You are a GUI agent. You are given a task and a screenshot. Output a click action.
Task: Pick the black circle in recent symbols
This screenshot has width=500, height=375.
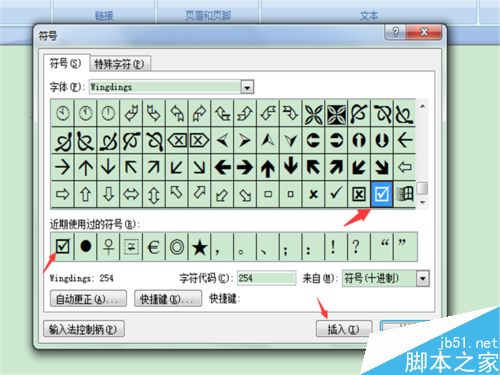[x=86, y=247]
